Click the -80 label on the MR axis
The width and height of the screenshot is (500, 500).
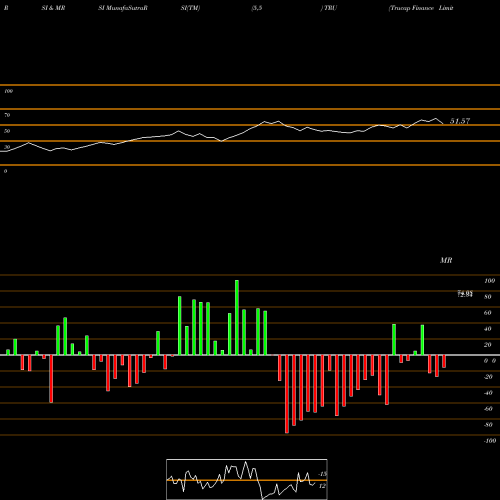click(488, 425)
